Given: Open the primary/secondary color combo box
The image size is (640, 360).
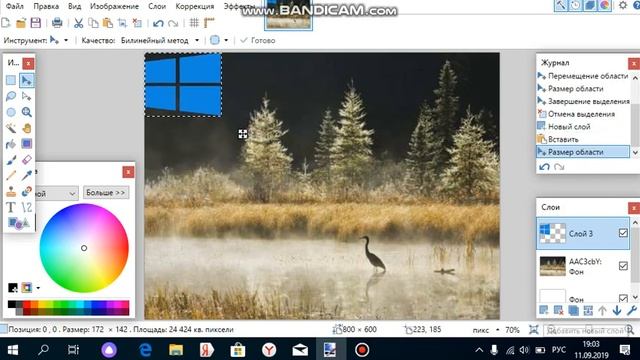Looking at the screenshot, I should click(56, 193).
